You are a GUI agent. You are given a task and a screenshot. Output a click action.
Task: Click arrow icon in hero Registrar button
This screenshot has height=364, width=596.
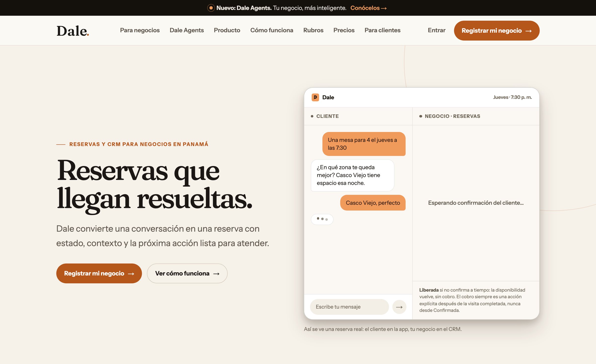pos(131,274)
